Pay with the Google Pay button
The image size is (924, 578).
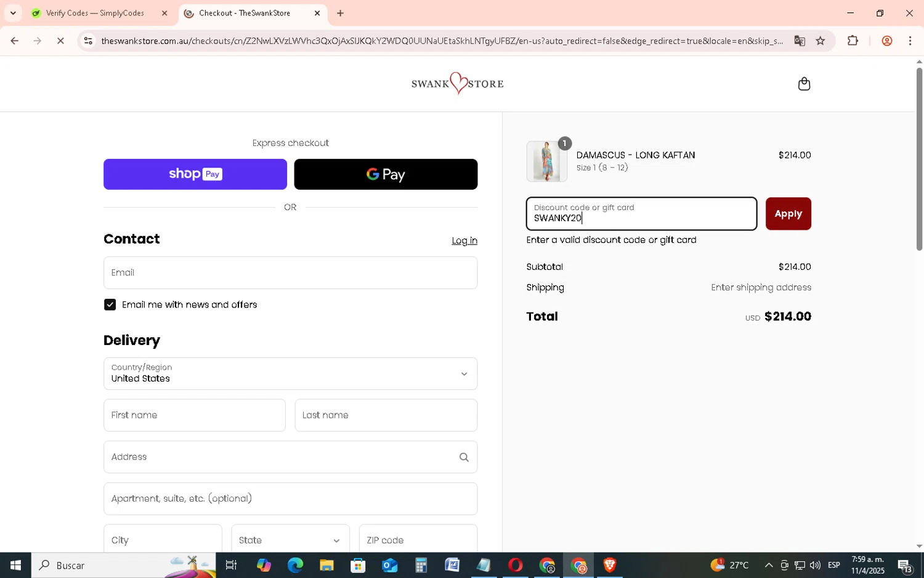(386, 174)
